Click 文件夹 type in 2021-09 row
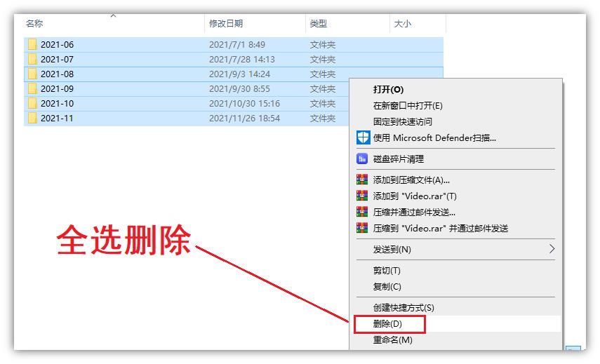 tap(323, 88)
